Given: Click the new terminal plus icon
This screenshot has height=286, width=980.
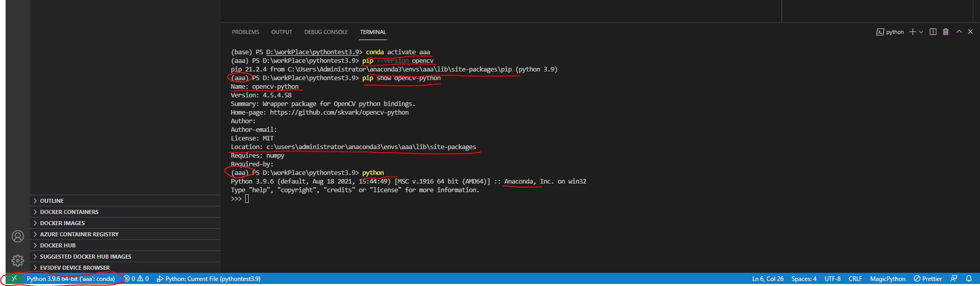Looking at the screenshot, I should [913, 31].
